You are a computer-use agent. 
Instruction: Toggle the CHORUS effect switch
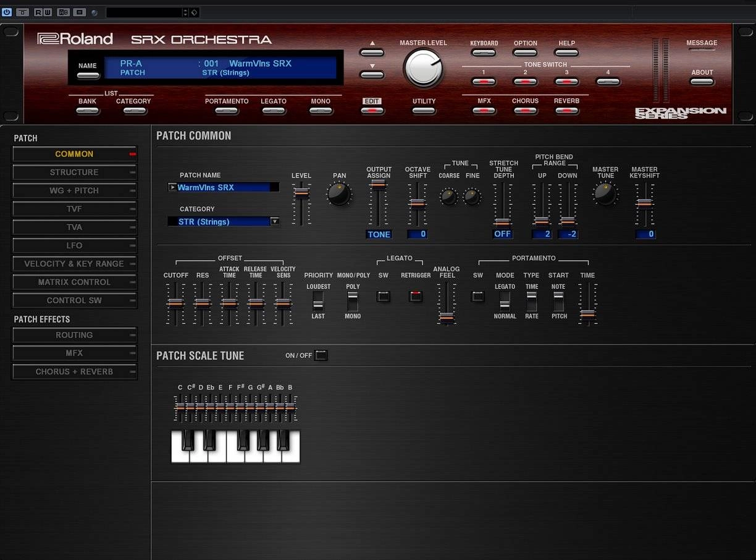[x=525, y=111]
